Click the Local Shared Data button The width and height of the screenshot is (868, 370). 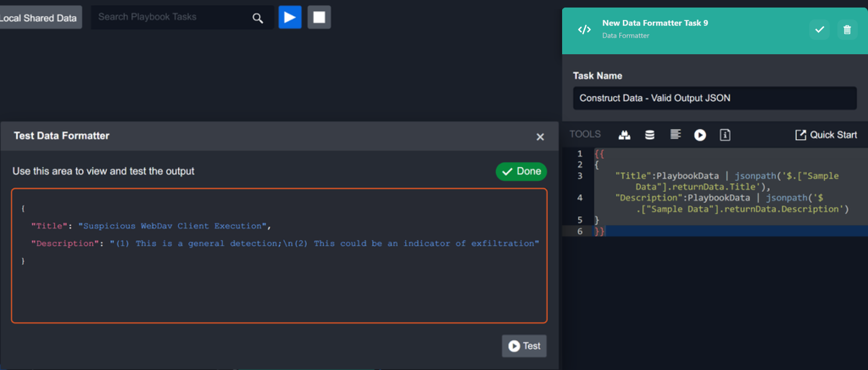[39, 18]
